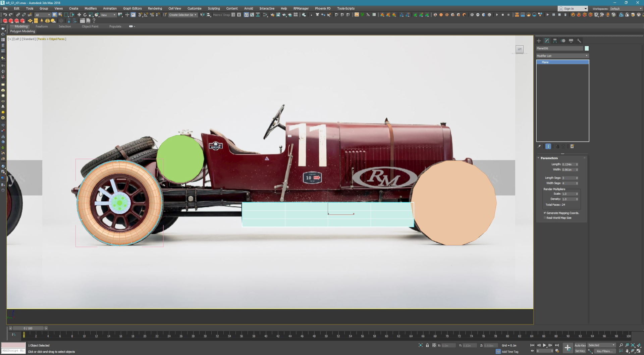Open the Graph Editors menu
Image resolution: width=644 pixels, height=355 pixels.
pos(132,8)
